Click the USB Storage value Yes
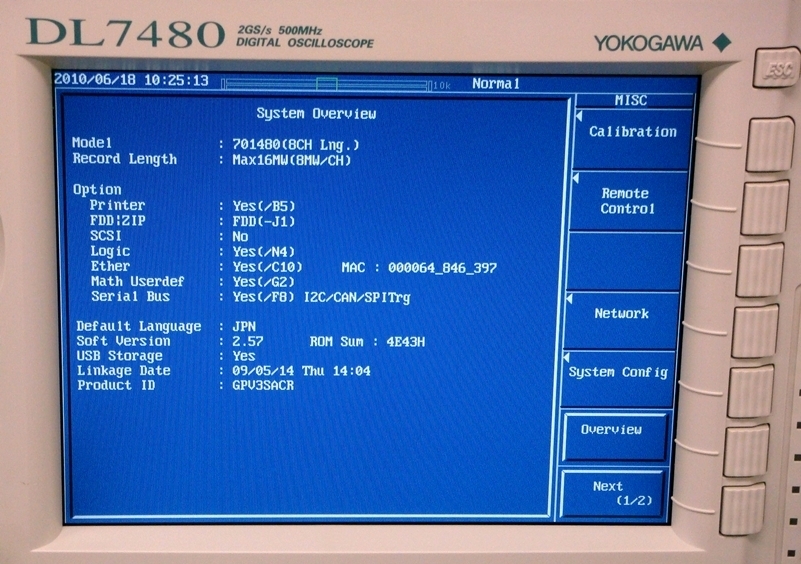 coord(244,356)
